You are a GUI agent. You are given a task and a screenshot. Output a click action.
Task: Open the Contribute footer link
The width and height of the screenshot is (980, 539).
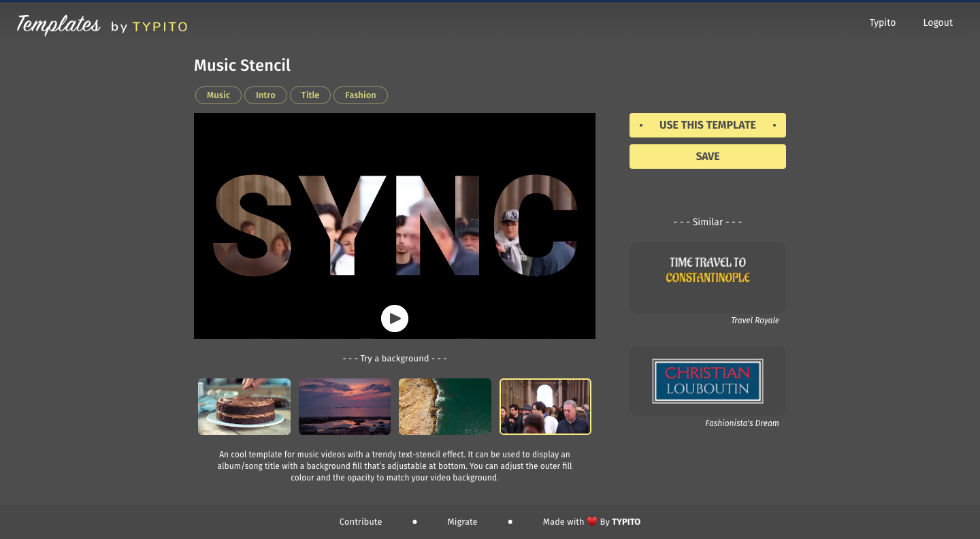[x=361, y=522]
